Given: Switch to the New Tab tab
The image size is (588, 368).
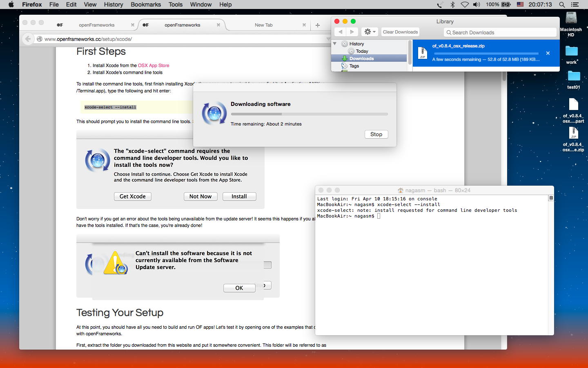Looking at the screenshot, I should [263, 25].
